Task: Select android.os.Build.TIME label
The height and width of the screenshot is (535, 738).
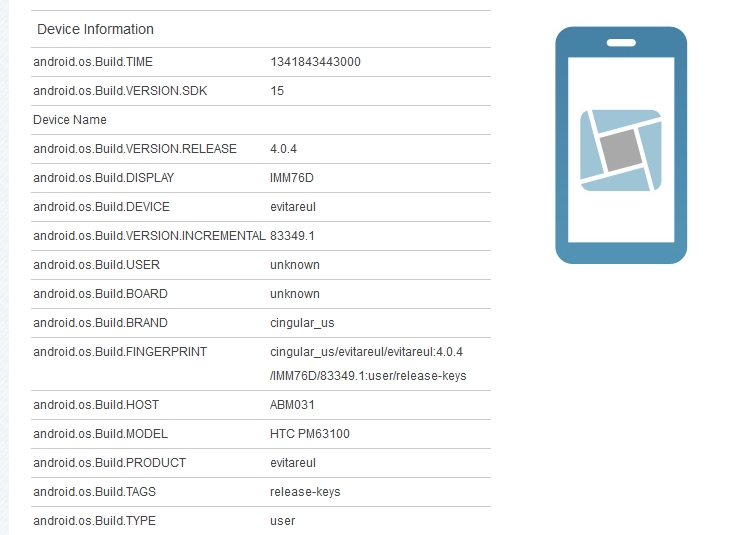Action: (93, 62)
